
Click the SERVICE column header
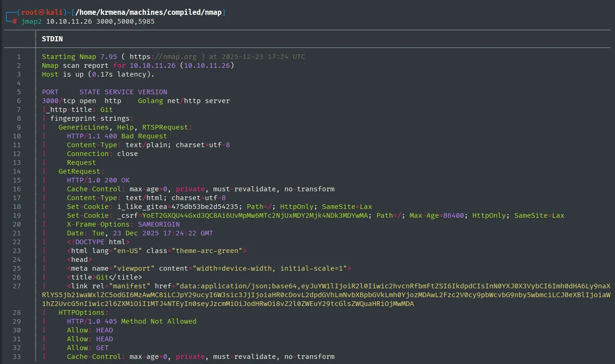coord(119,92)
